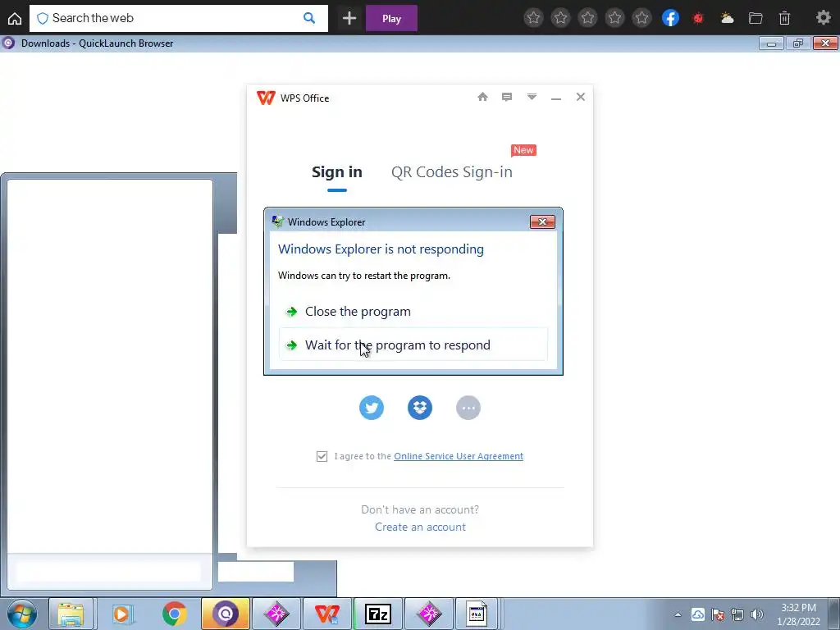The image size is (840, 630).
Task: Switch to QR Codes Sign-in tab
Action: 452,172
